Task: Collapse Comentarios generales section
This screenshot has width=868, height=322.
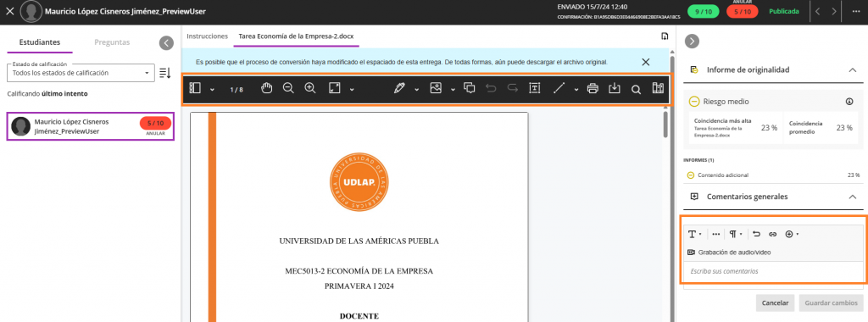Action: [x=852, y=197]
